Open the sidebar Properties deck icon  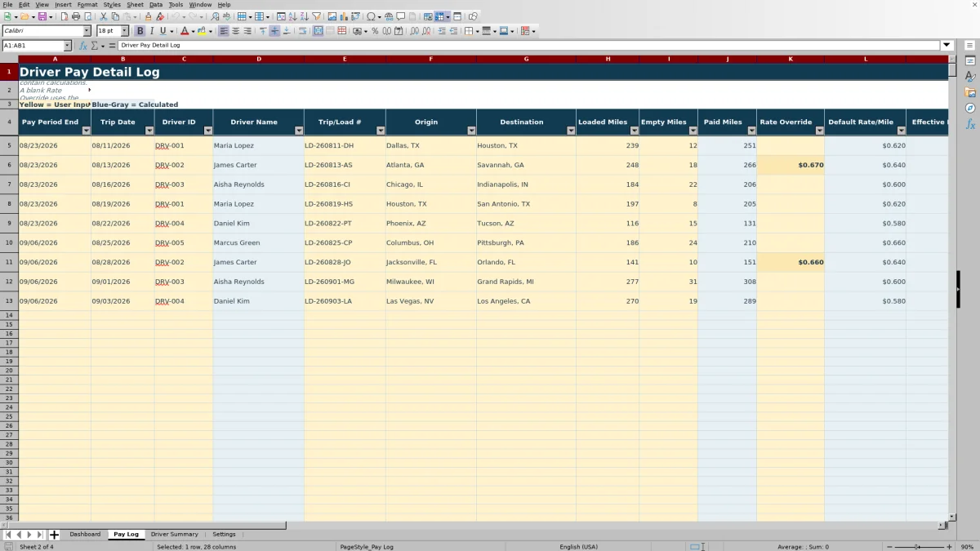(970, 61)
